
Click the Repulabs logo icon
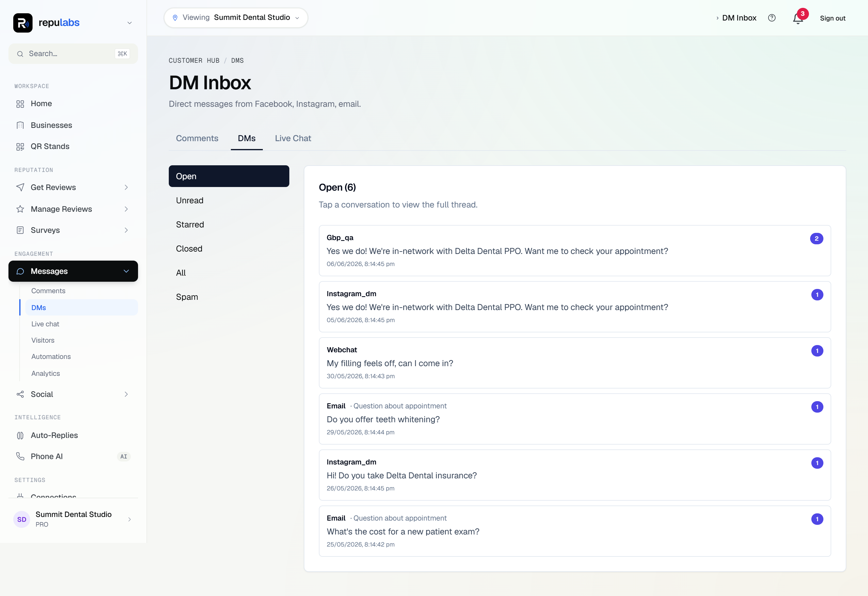(23, 23)
